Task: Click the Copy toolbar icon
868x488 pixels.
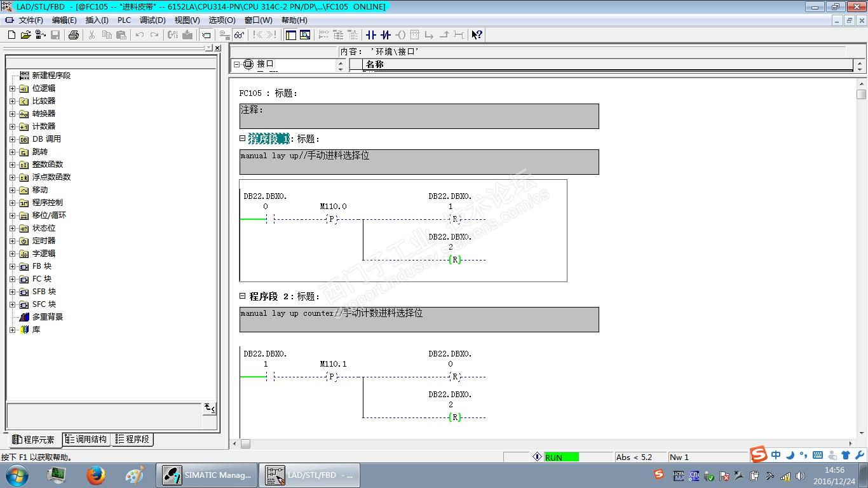Action: [x=106, y=35]
